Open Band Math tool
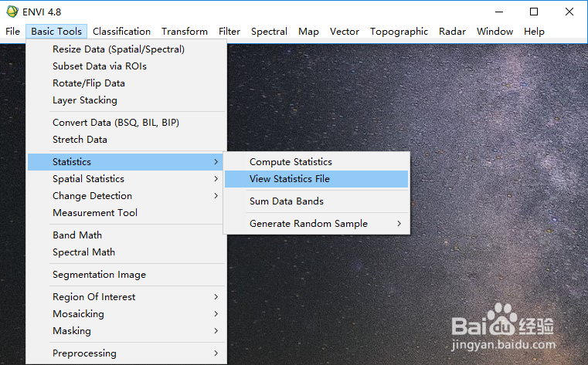This screenshot has width=588, height=365. (x=77, y=235)
